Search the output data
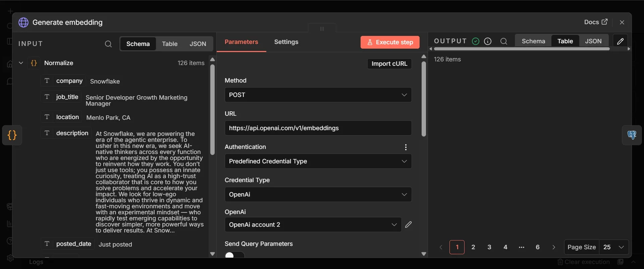This screenshot has height=269, width=644. coord(503,41)
